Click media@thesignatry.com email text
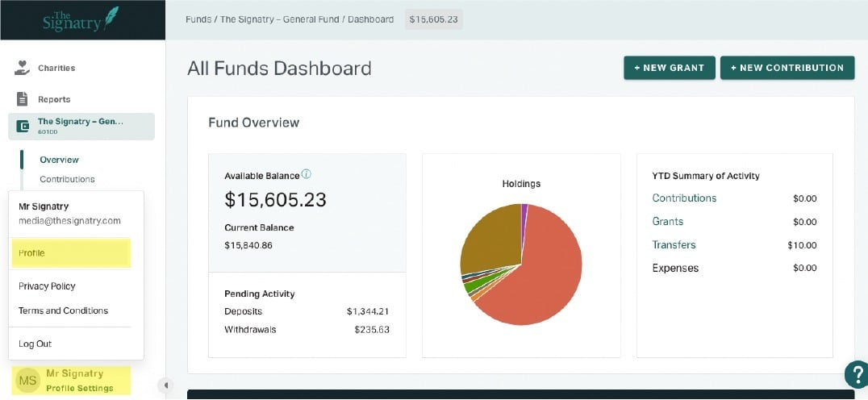Image resolution: width=868 pixels, height=400 pixels. point(69,221)
